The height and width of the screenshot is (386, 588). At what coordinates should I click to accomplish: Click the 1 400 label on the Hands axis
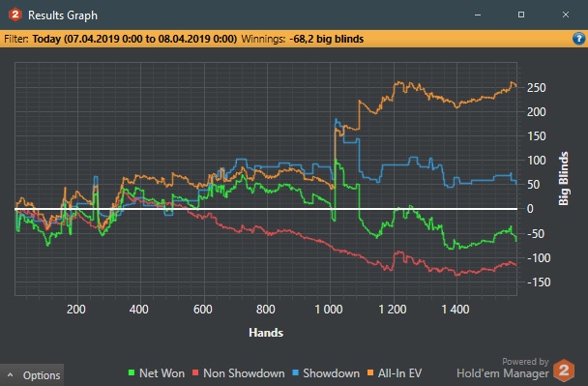coord(456,310)
